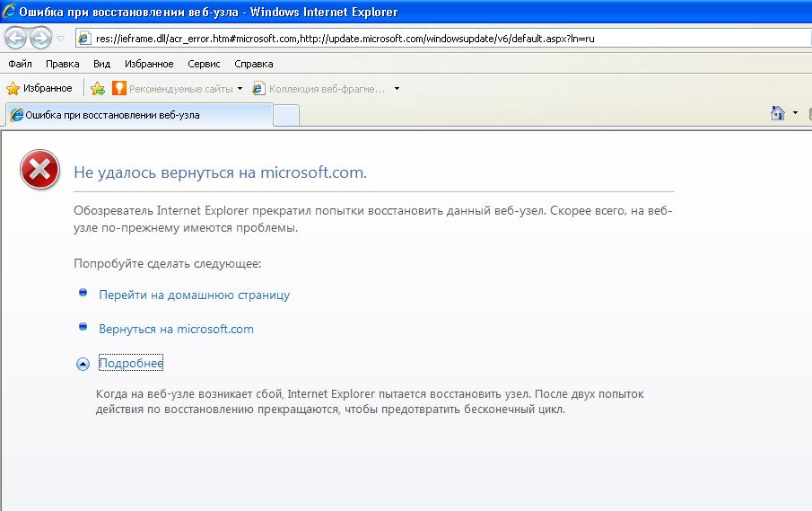Open Рекомендуемые сайты link
Screen dimensions: 812x511
pyautogui.click(x=180, y=89)
